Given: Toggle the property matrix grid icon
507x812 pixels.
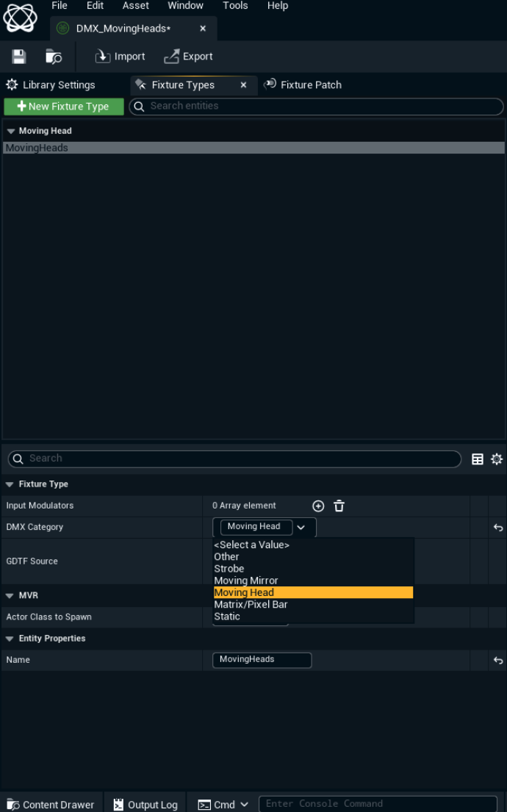Looking at the screenshot, I should click(x=478, y=459).
